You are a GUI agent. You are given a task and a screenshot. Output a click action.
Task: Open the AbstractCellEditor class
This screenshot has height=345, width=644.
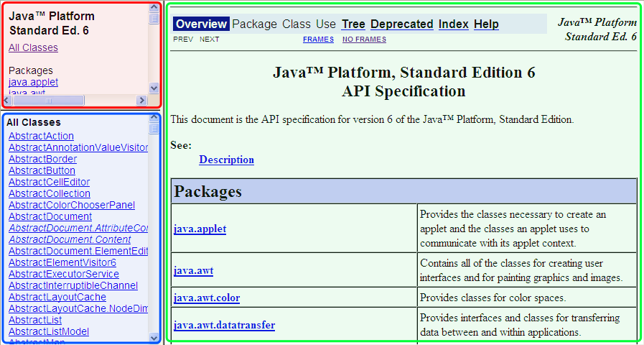(x=50, y=182)
